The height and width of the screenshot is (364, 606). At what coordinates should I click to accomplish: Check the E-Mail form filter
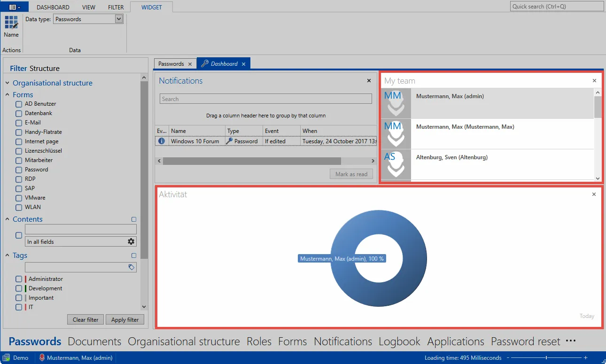(19, 123)
